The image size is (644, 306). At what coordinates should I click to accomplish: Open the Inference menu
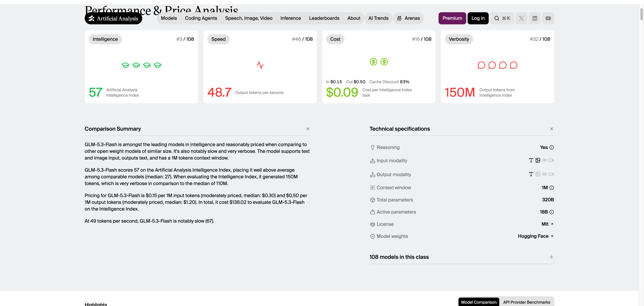tap(291, 18)
